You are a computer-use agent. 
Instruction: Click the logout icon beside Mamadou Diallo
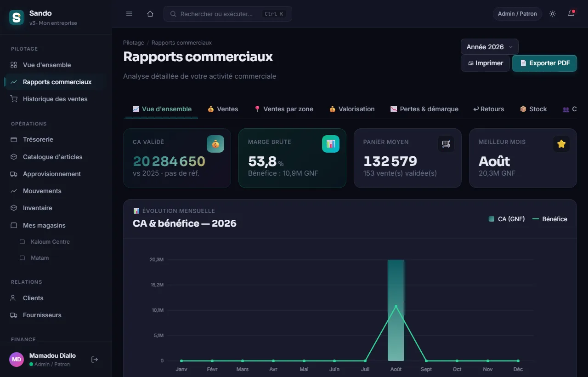point(95,360)
